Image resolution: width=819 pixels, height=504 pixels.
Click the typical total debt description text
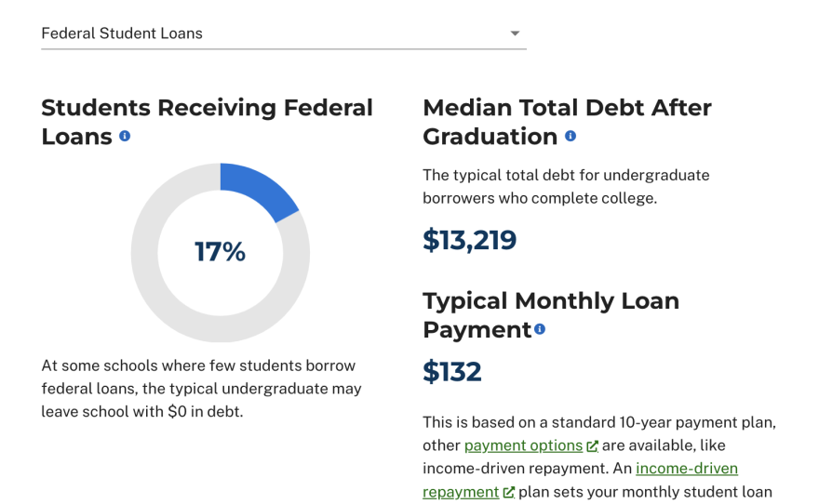[566, 186]
